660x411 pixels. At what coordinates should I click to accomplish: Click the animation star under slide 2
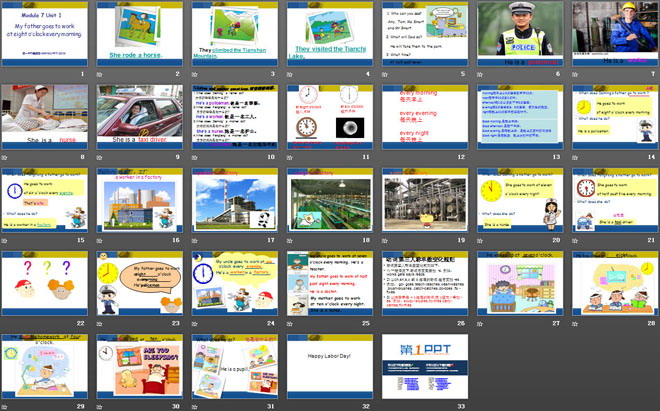click(100, 74)
